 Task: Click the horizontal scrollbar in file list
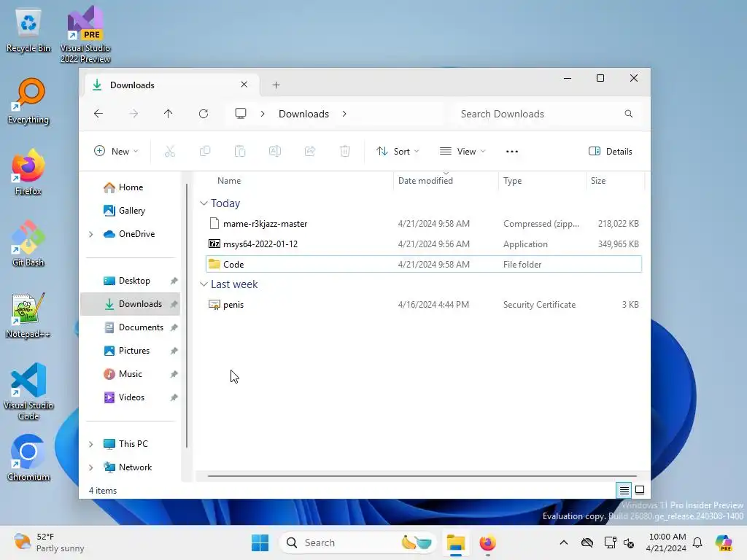click(422, 475)
